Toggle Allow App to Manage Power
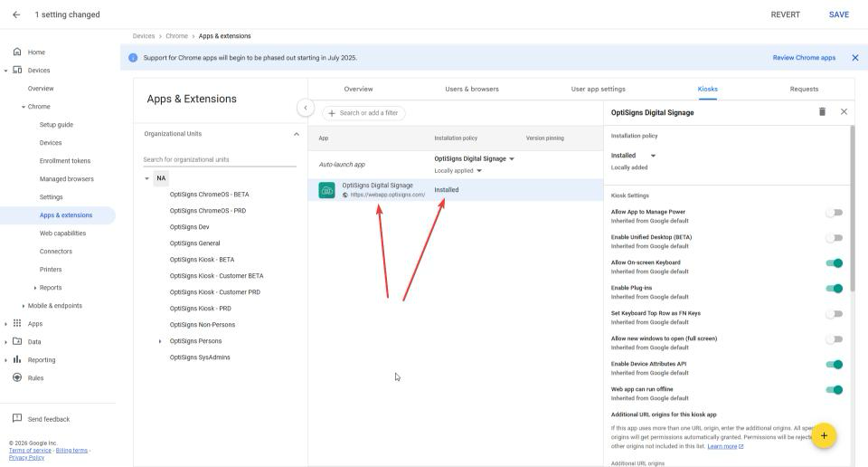 835,213
